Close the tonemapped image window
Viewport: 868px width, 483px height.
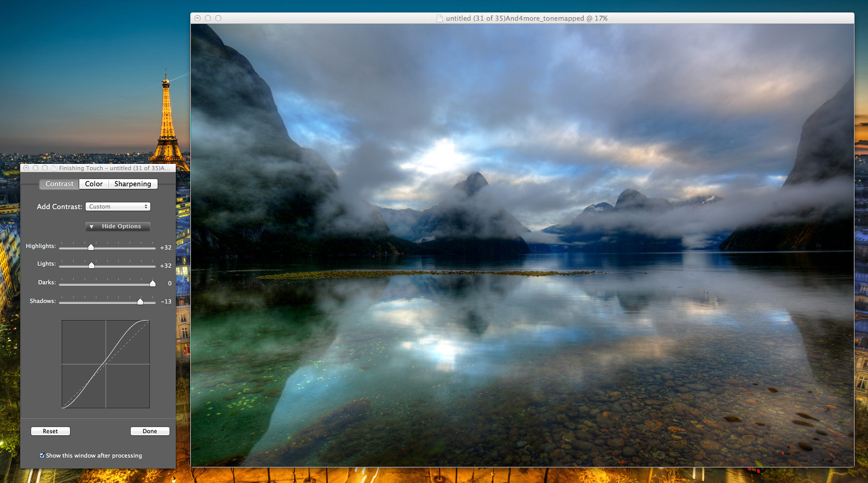click(197, 18)
